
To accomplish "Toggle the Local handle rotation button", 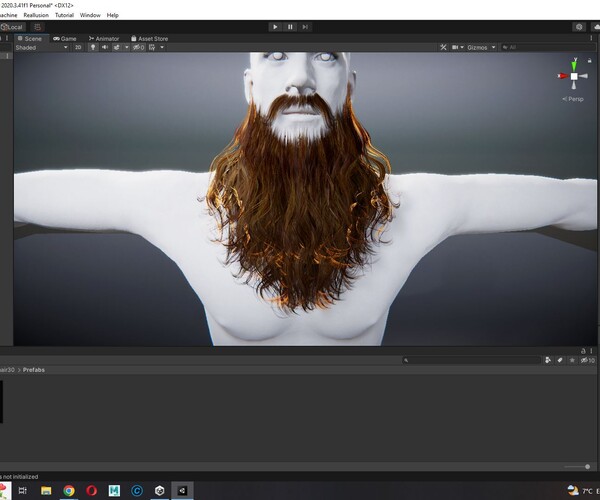I will [x=12, y=27].
